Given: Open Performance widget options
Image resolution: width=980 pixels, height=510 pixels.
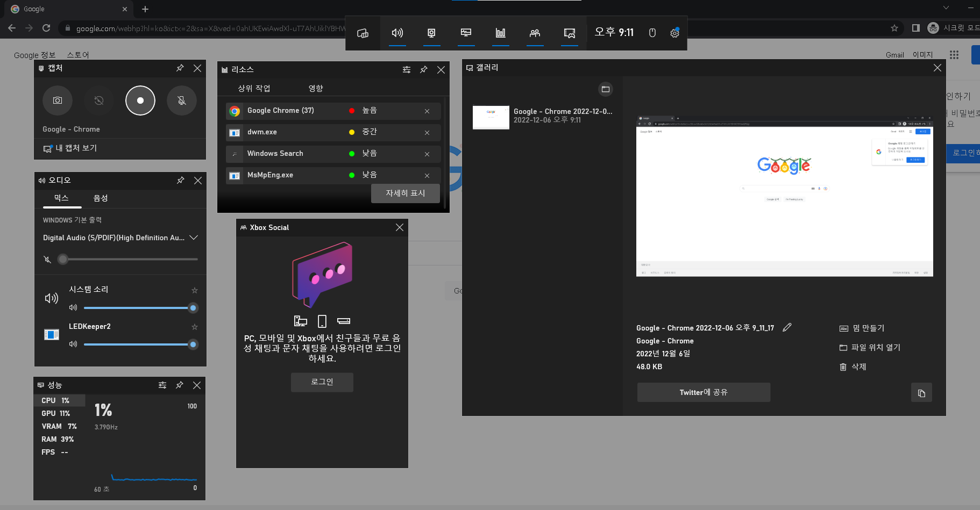Looking at the screenshot, I should pos(162,385).
